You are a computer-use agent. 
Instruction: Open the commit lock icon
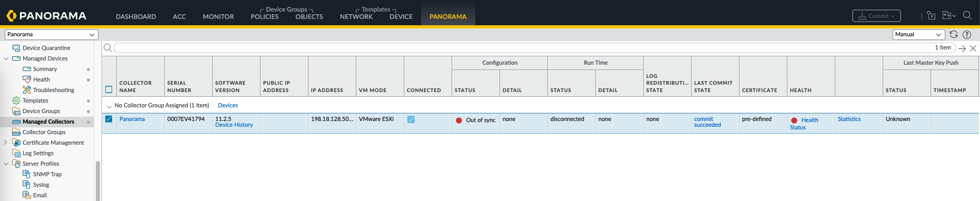tap(931, 15)
